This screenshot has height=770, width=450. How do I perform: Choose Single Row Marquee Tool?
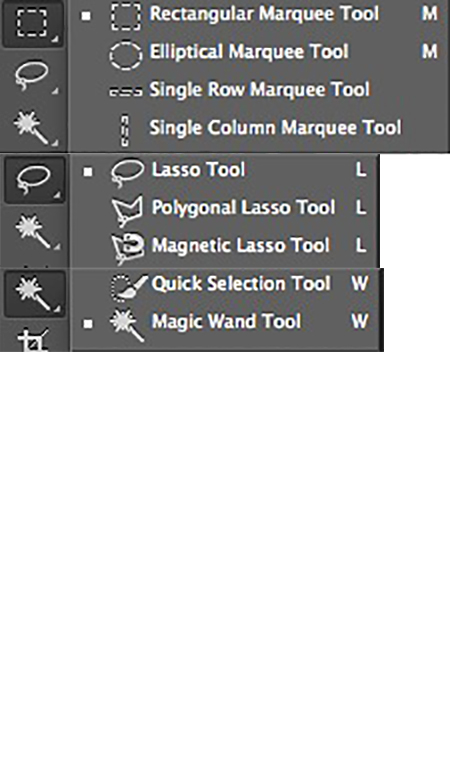tap(260, 90)
